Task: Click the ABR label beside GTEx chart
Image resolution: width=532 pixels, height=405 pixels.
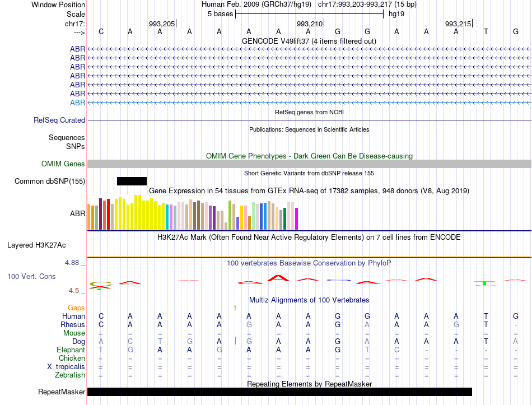Action: click(77, 213)
